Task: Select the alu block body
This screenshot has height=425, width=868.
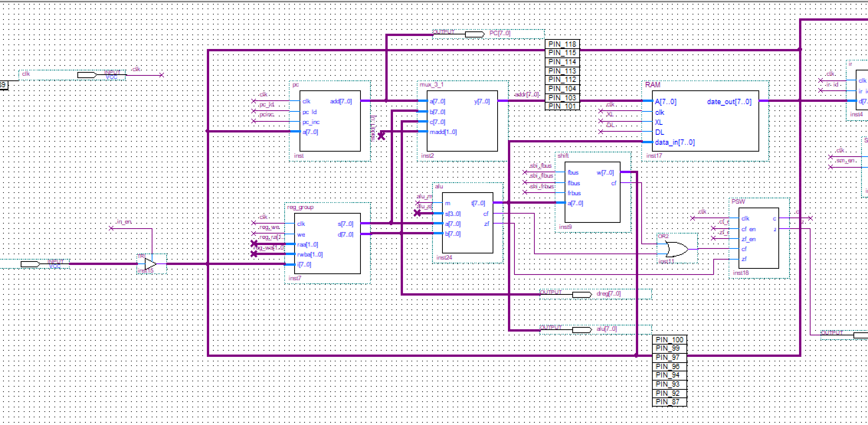Action: pos(468,223)
